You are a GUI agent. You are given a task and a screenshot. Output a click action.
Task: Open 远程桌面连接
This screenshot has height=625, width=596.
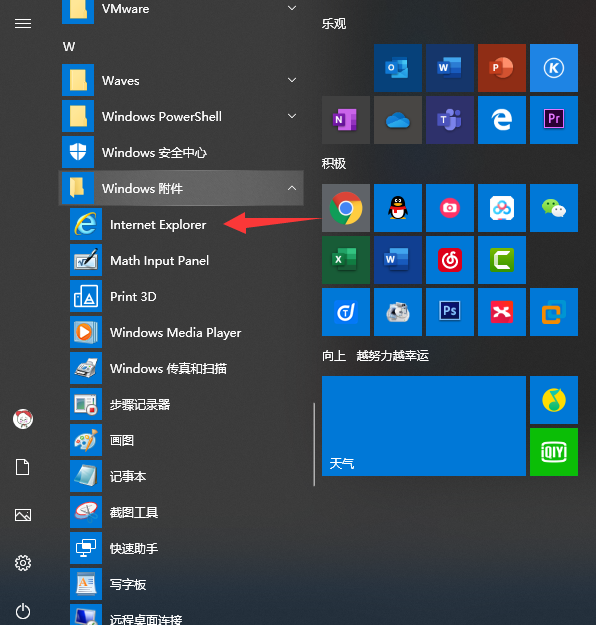click(185, 614)
